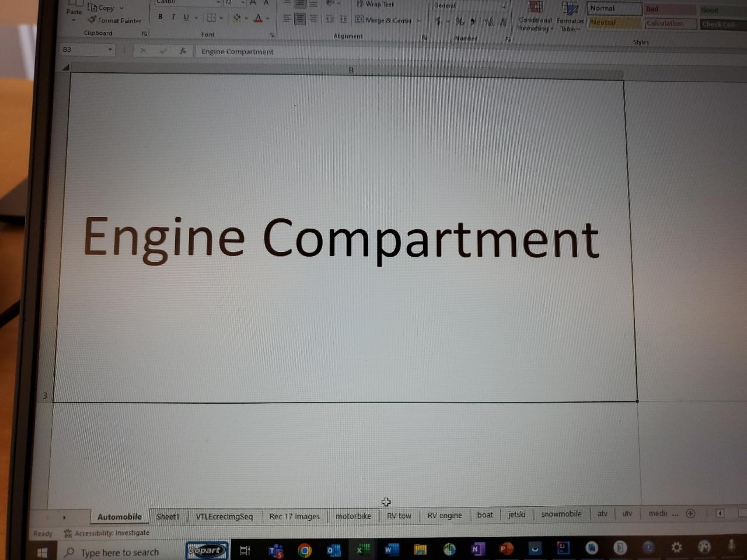
Task: Click Decrease Decimal
Action: [x=502, y=22]
